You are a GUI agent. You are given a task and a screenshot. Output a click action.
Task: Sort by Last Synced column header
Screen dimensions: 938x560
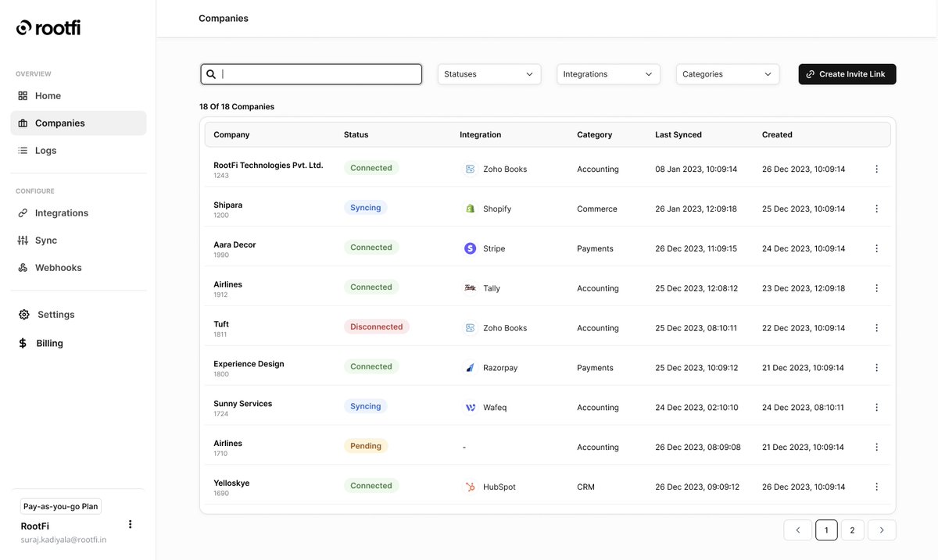(x=678, y=134)
